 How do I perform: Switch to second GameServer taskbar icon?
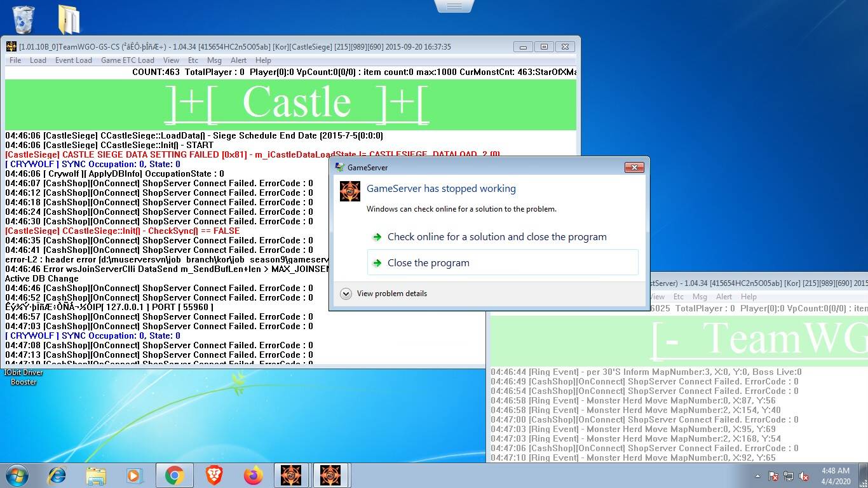tap(330, 475)
